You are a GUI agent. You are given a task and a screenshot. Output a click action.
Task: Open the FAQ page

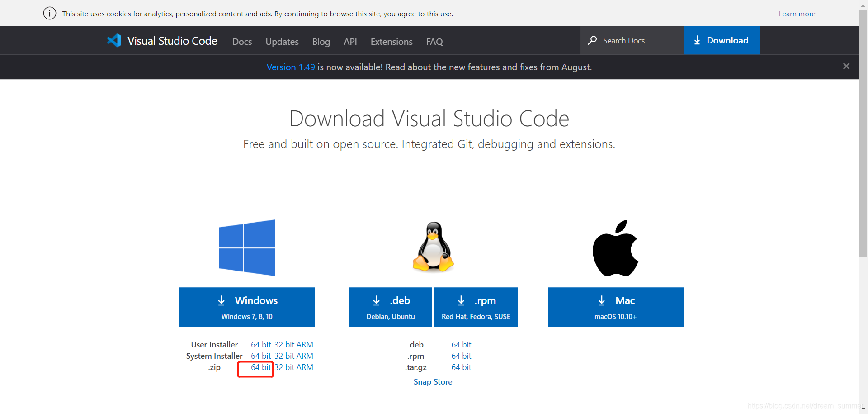tap(434, 42)
